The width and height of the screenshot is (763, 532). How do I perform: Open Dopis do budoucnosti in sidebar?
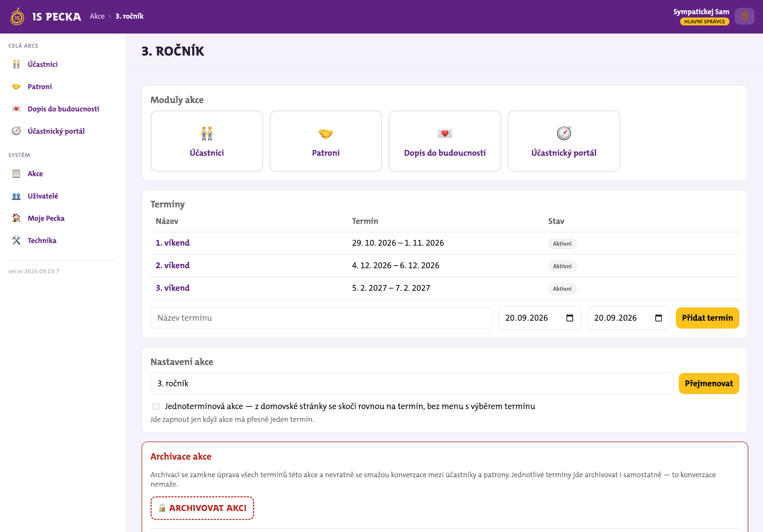click(x=63, y=109)
